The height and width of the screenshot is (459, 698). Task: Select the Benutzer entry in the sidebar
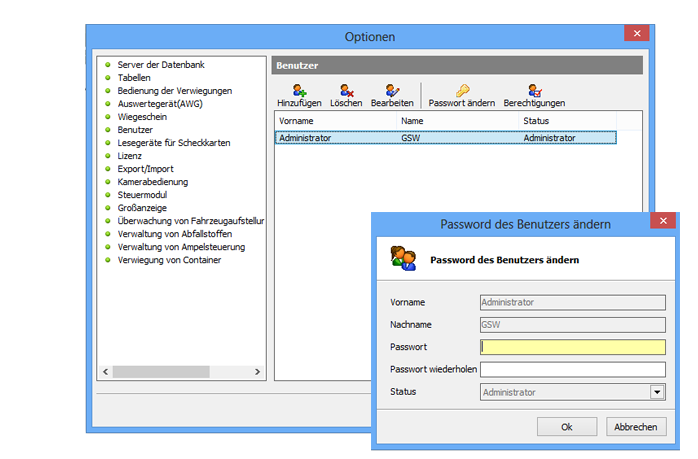coord(135,130)
